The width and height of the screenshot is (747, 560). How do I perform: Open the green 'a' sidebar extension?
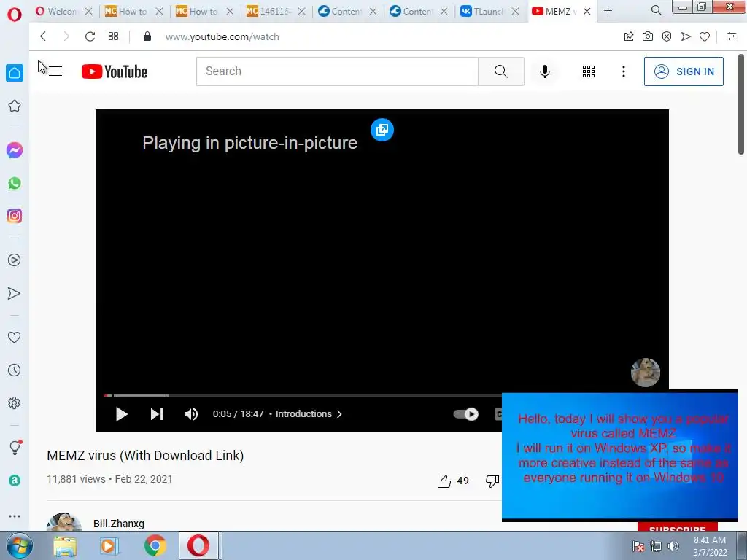[15, 481]
